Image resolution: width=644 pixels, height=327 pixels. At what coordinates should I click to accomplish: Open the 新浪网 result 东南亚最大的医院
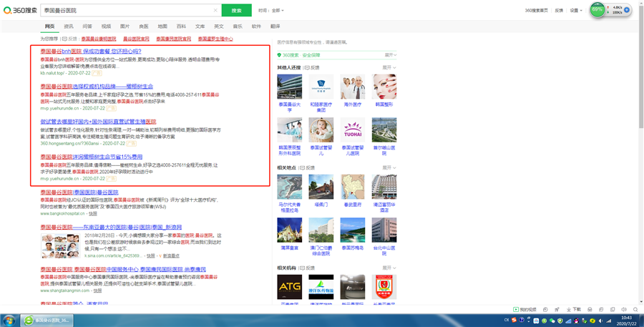click(x=111, y=227)
